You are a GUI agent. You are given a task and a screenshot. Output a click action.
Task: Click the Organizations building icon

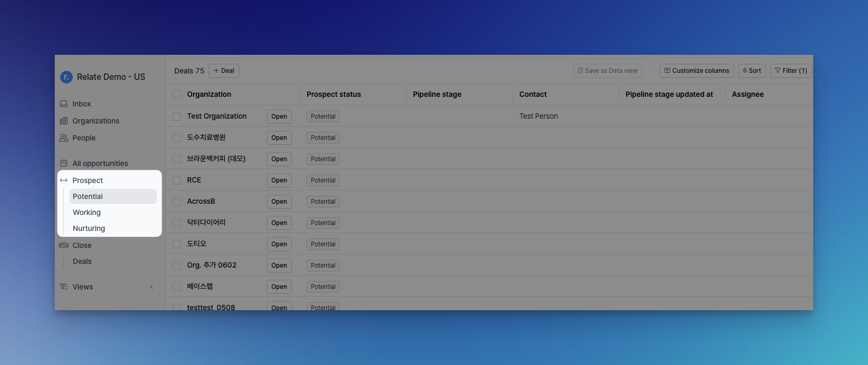point(64,121)
